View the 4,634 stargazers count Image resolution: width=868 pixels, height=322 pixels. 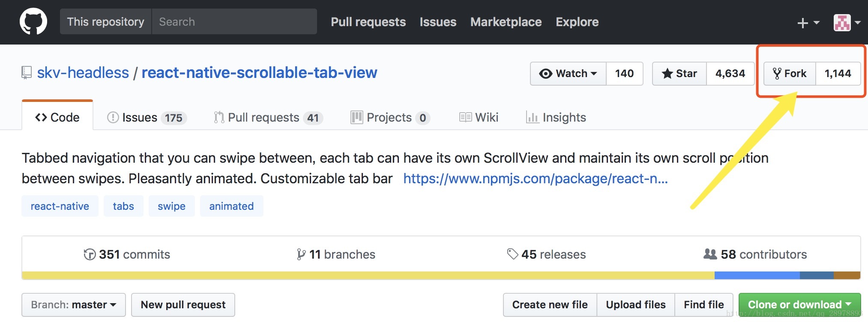click(730, 74)
